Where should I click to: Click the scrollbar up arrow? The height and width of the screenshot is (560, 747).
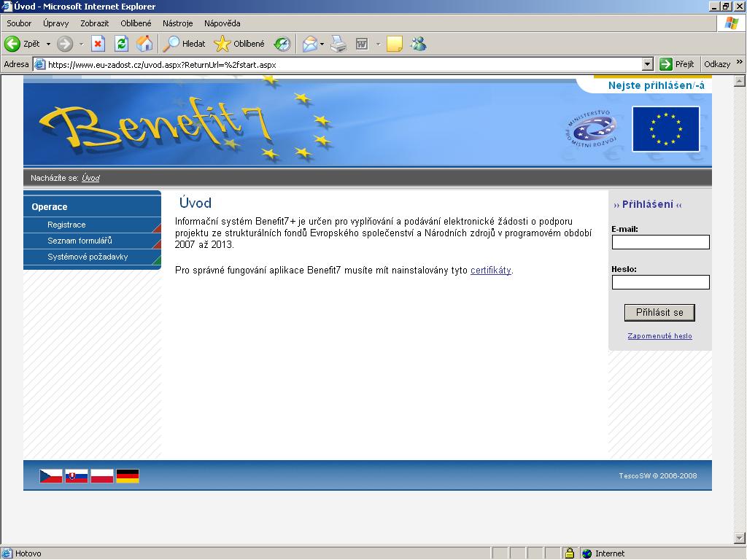740,81
